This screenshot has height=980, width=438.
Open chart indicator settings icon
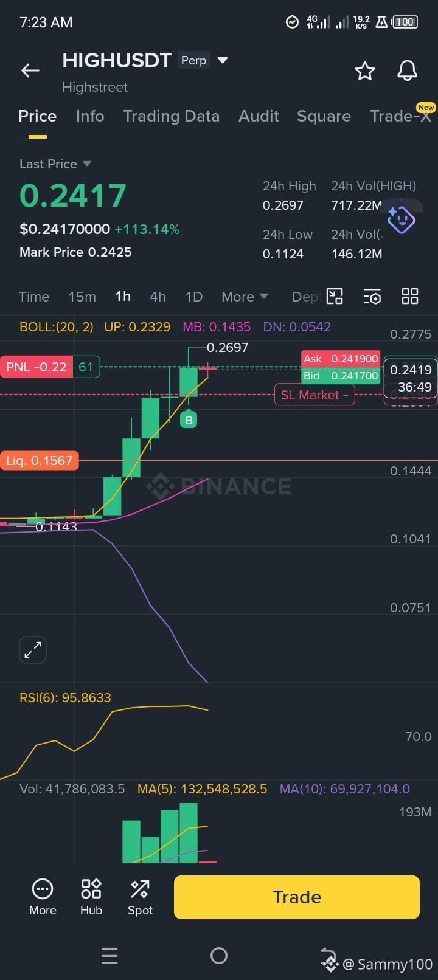pos(372,297)
